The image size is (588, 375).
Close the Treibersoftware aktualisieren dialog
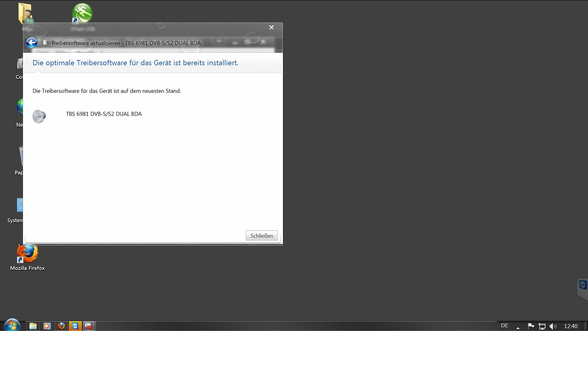271,27
